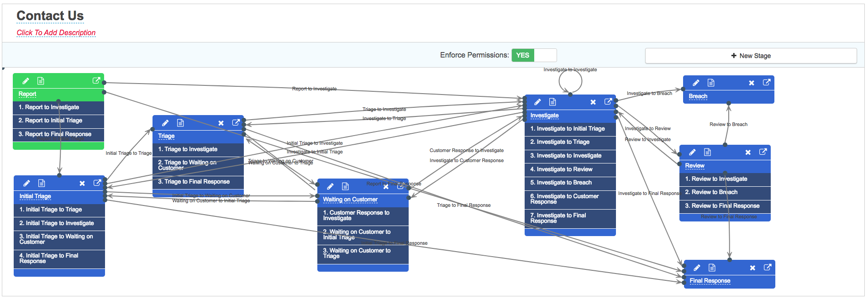Click the Investigate stage name link
The image size is (868, 300).
[544, 116]
